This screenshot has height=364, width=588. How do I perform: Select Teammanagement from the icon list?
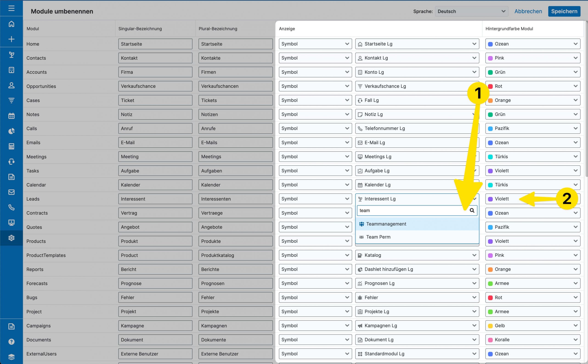(386, 224)
